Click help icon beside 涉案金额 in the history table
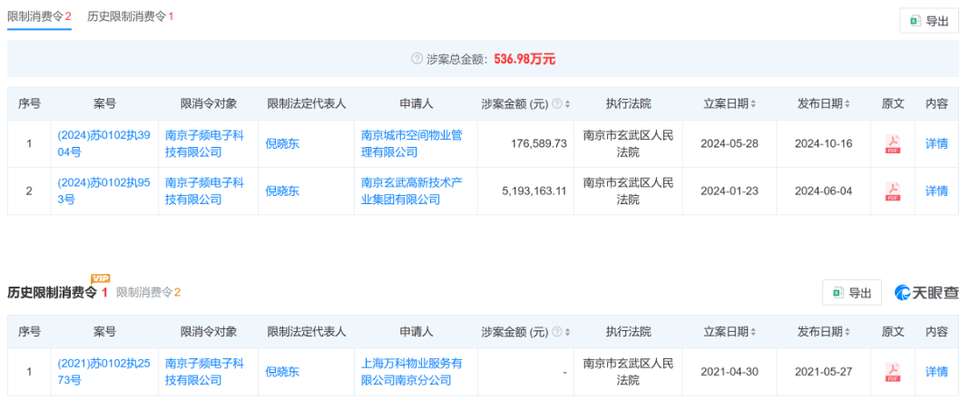Image resolution: width=980 pixels, height=400 pixels. [557, 332]
